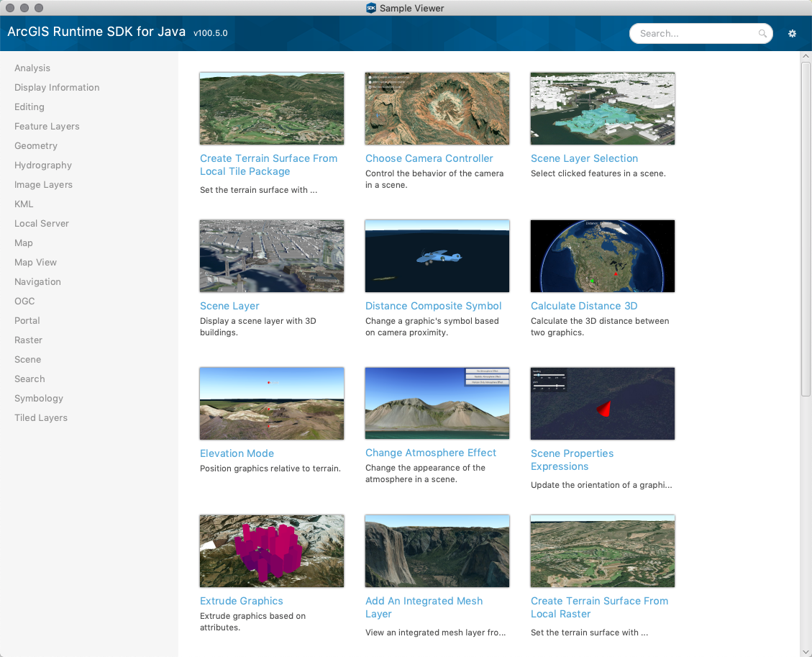Click 'Control the behavior of the camera' description

coord(434,179)
